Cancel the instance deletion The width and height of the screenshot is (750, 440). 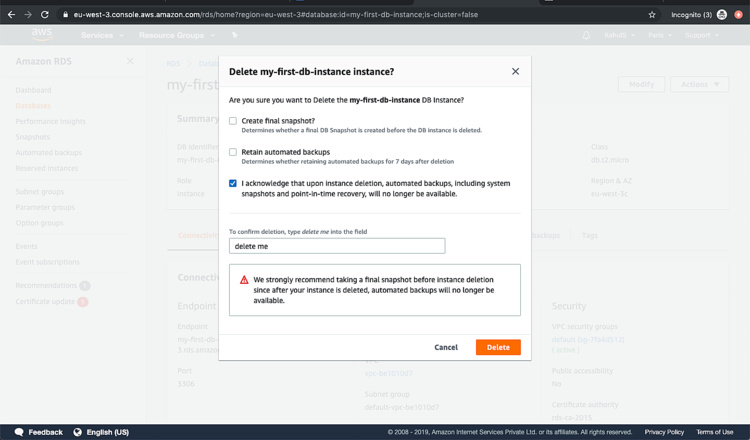pos(446,347)
